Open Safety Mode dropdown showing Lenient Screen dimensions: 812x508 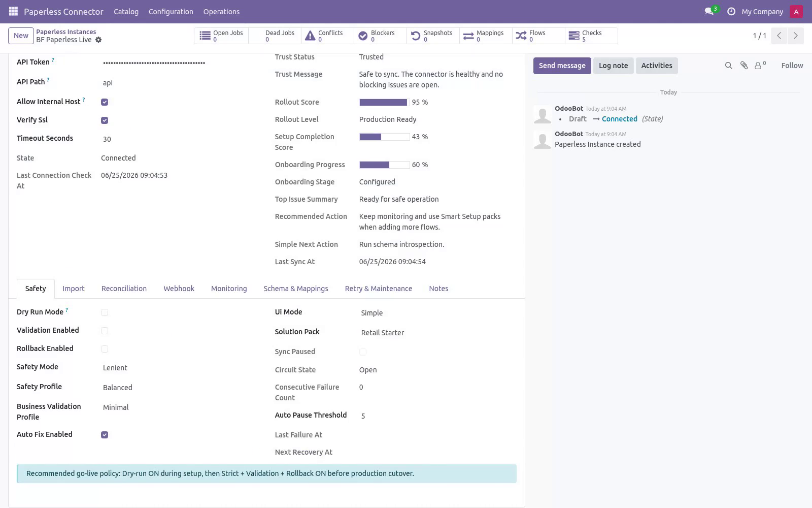coord(180,368)
